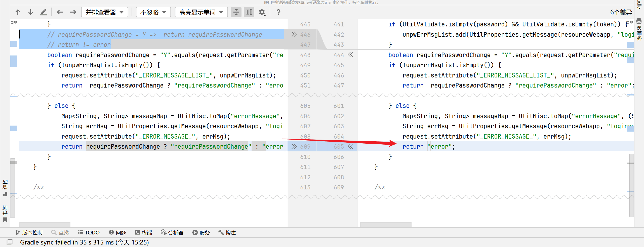This screenshot has width=644, height=247.
Task: Open the 并排查看器 viewer dropdown
Action: coord(105,12)
